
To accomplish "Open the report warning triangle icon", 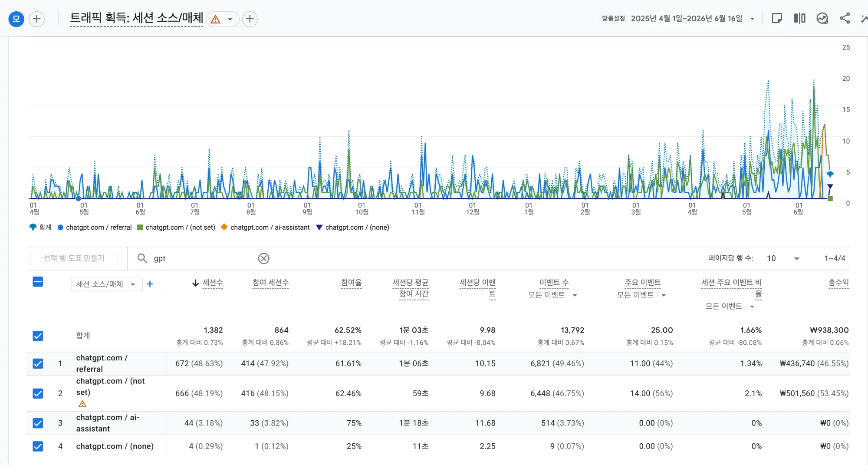I will [215, 19].
